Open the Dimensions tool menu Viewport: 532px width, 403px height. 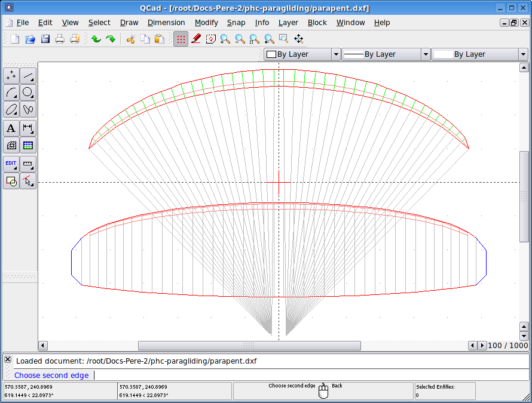(x=28, y=128)
